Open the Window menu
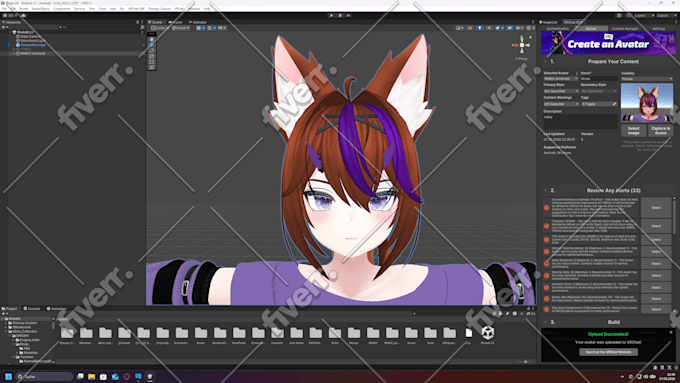This screenshot has height=383, width=680. [194, 9]
